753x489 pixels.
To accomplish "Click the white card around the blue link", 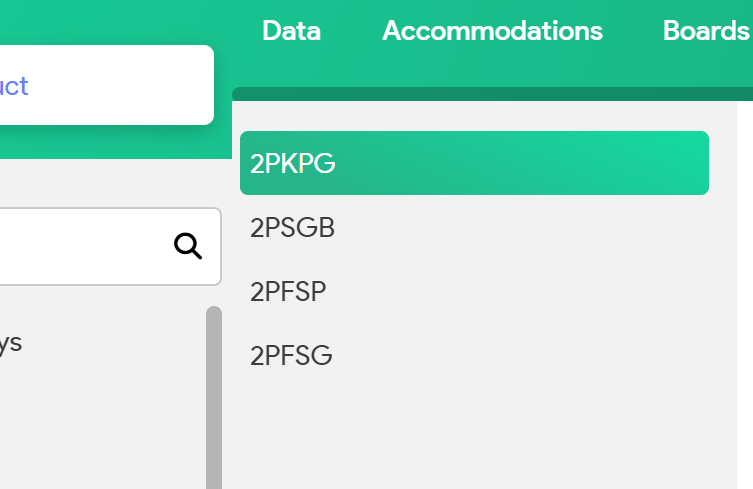I will (x=120, y=86).
